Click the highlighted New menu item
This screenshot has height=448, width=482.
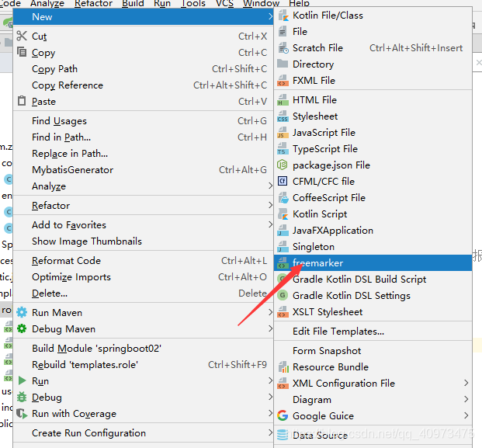(143, 16)
